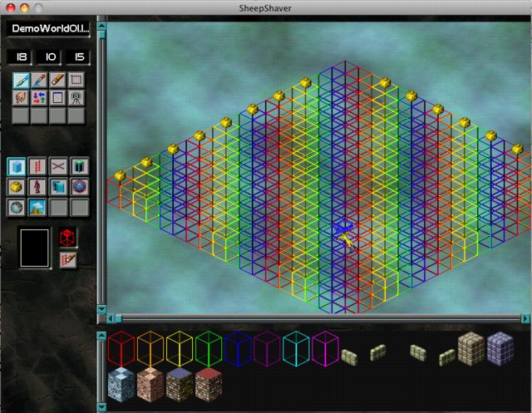Click the coordinate field showing 15
Viewport: 532px width, 413px height.
pyautogui.click(x=78, y=57)
